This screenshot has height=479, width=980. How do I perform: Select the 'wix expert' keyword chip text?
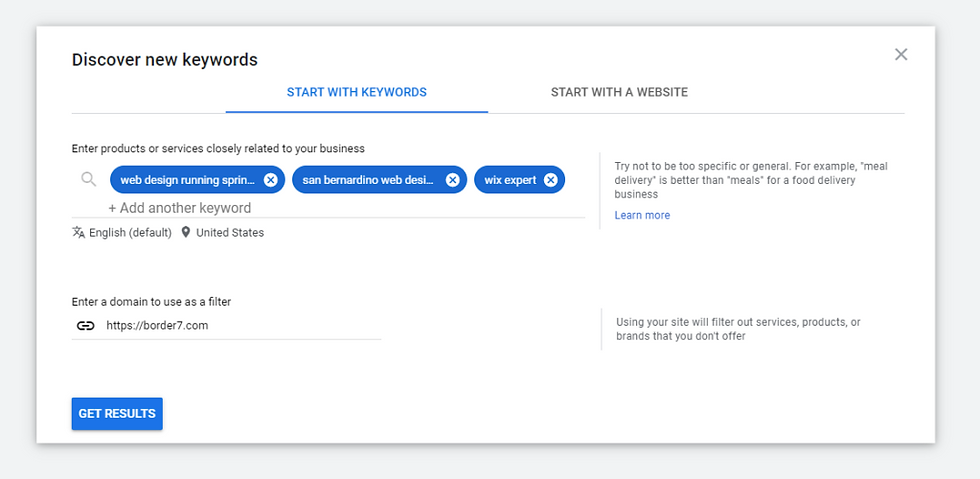point(511,180)
